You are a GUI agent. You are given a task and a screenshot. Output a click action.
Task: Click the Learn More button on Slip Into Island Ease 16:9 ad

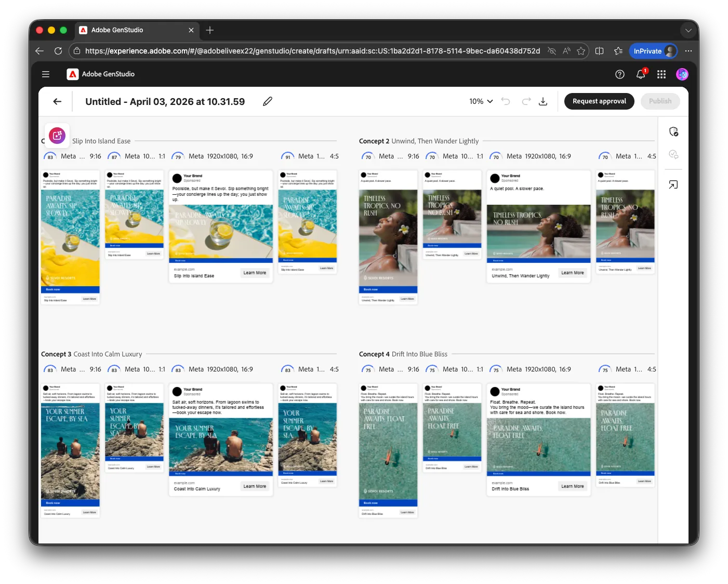[255, 273]
